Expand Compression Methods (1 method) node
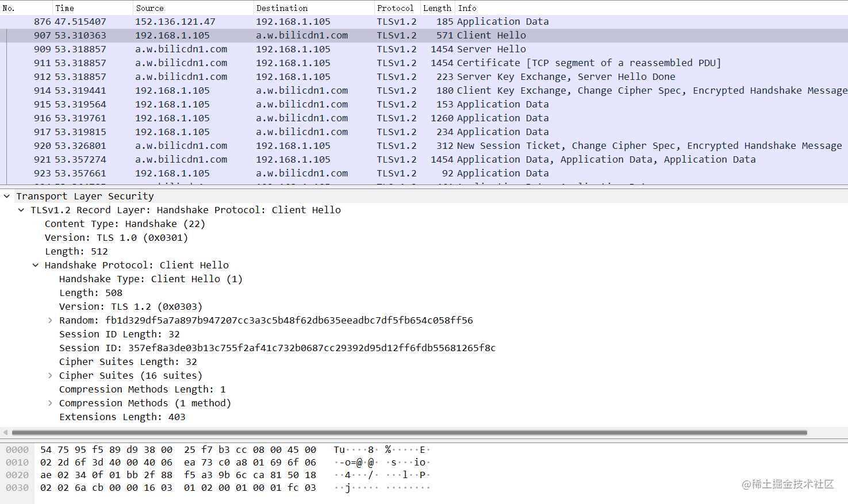Image resolution: width=848 pixels, height=504 pixels. (50, 403)
